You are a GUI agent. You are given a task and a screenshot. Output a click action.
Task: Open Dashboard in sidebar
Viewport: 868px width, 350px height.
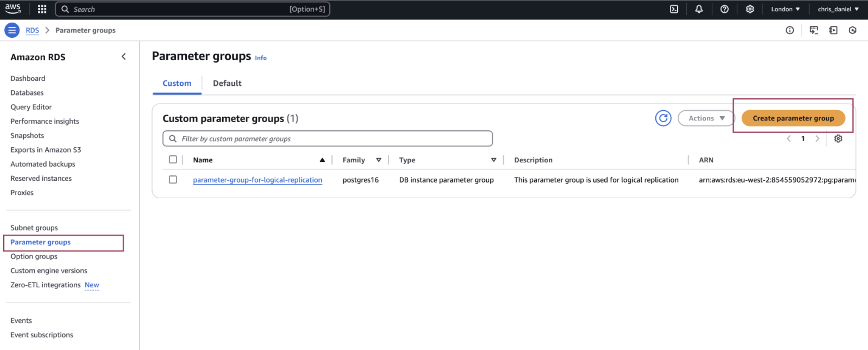tap(28, 78)
